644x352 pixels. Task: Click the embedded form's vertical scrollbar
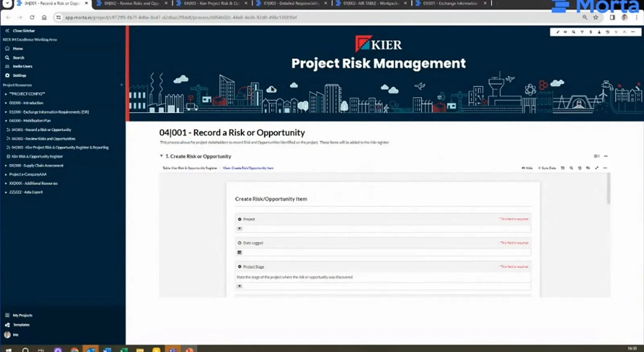pos(608,188)
